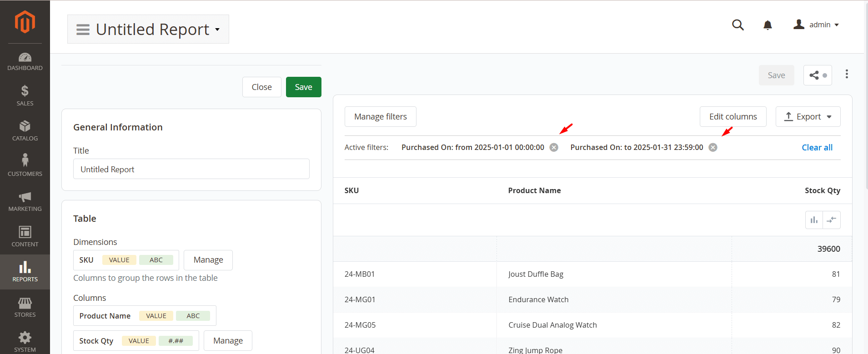This screenshot has height=354, width=868.
Task: Open Manage filters
Action: (x=380, y=117)
